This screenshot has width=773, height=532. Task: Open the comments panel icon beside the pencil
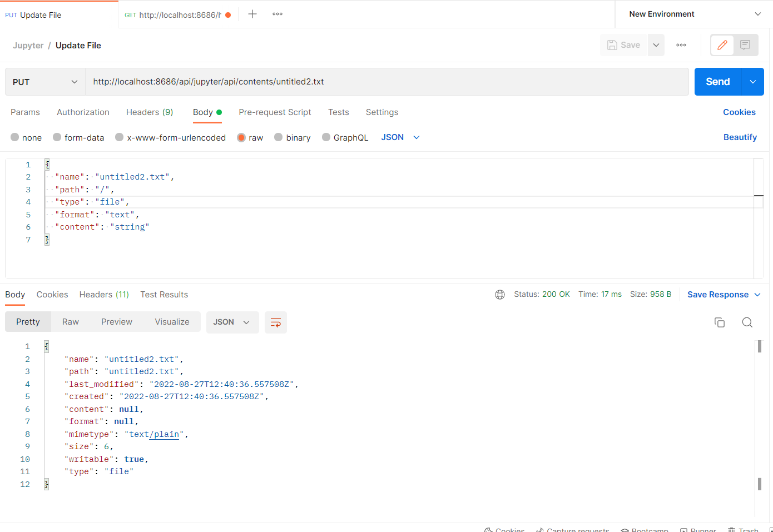pyautogui.click(x=745, y=45)
